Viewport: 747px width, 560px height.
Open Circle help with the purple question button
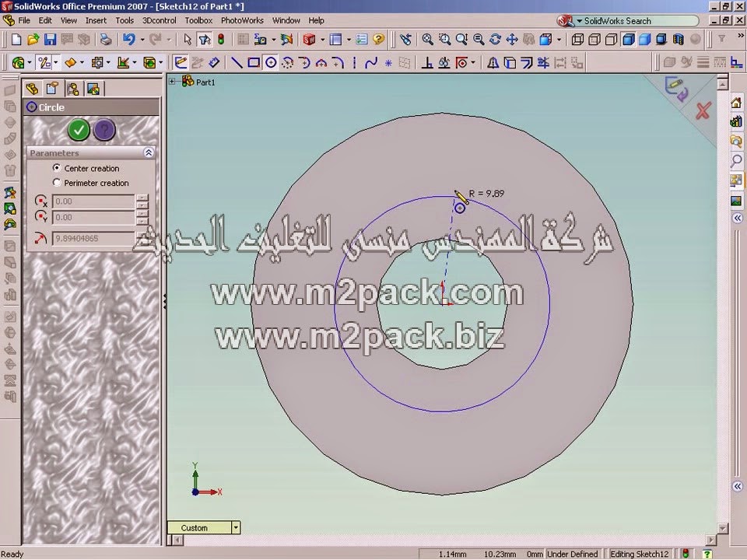point(104,130)
